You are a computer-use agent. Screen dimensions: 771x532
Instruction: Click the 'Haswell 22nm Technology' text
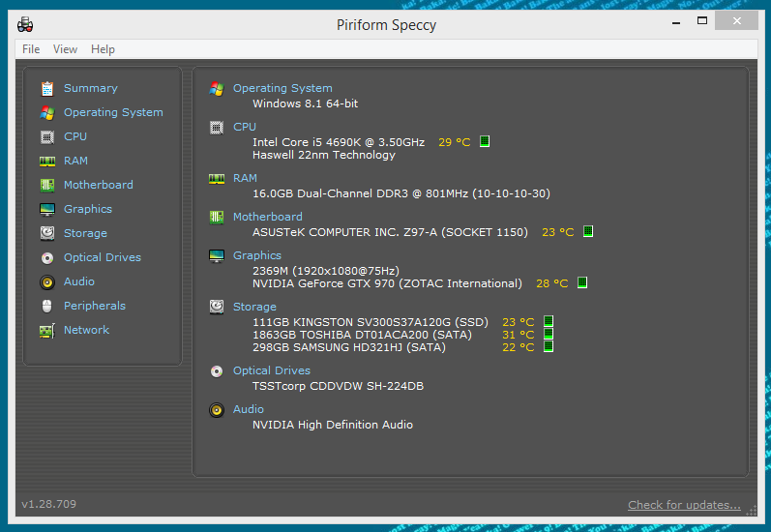click(x=324, y=155)
